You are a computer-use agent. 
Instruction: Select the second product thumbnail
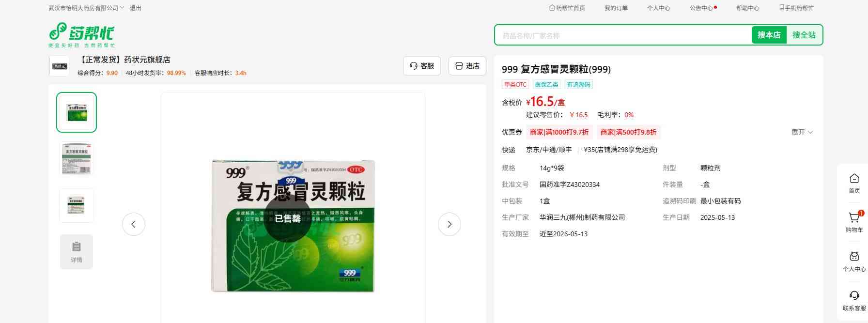[77, 159]
